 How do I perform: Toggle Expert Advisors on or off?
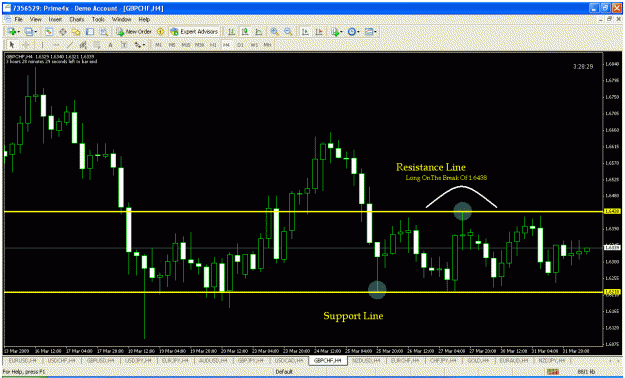click(x=194, y=32)
